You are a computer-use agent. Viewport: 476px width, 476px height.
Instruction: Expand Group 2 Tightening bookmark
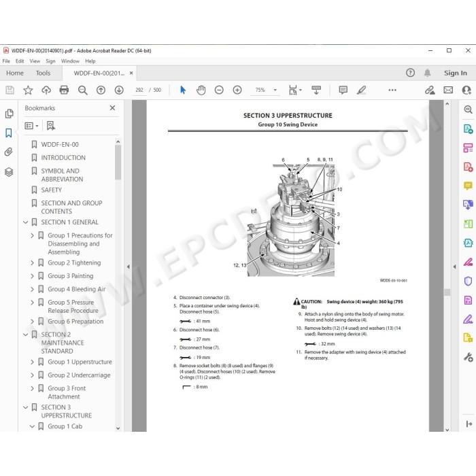(x=32, y=262)
